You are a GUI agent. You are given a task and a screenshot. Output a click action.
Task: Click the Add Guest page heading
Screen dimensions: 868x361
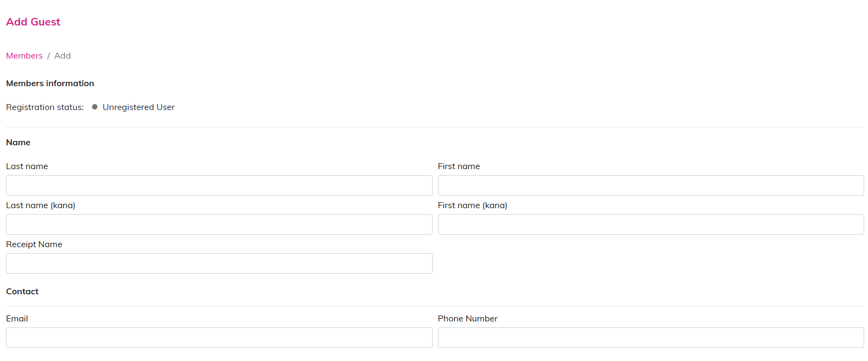[33, 22]
